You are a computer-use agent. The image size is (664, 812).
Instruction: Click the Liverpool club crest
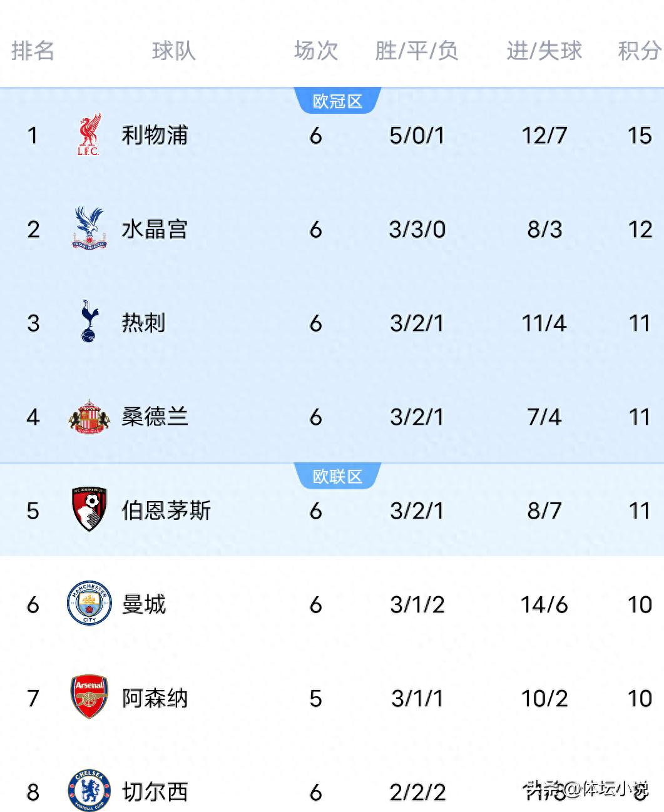click(x=88, y=134)
